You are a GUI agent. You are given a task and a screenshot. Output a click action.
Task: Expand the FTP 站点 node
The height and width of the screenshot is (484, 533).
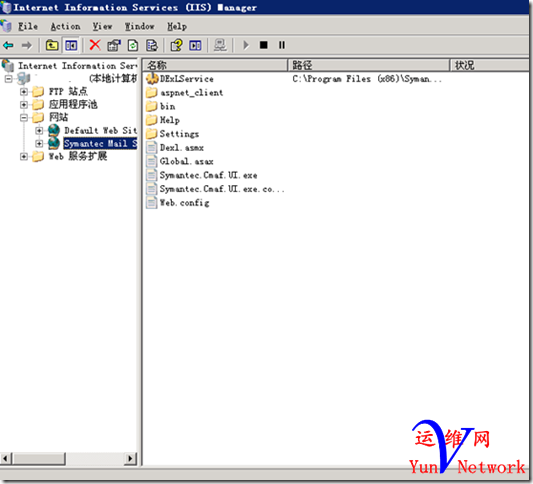tap(24, 91)
